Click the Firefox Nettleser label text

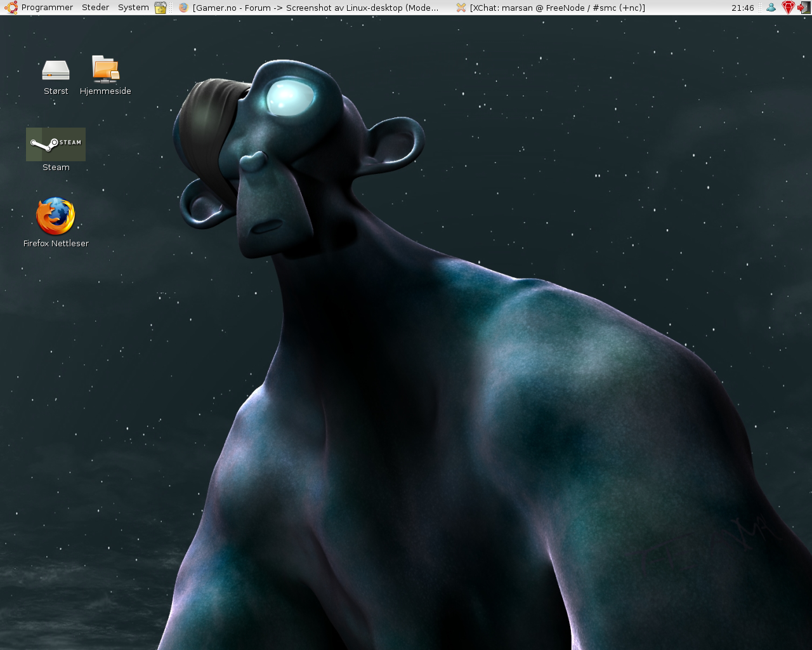(x=56, y=244)
